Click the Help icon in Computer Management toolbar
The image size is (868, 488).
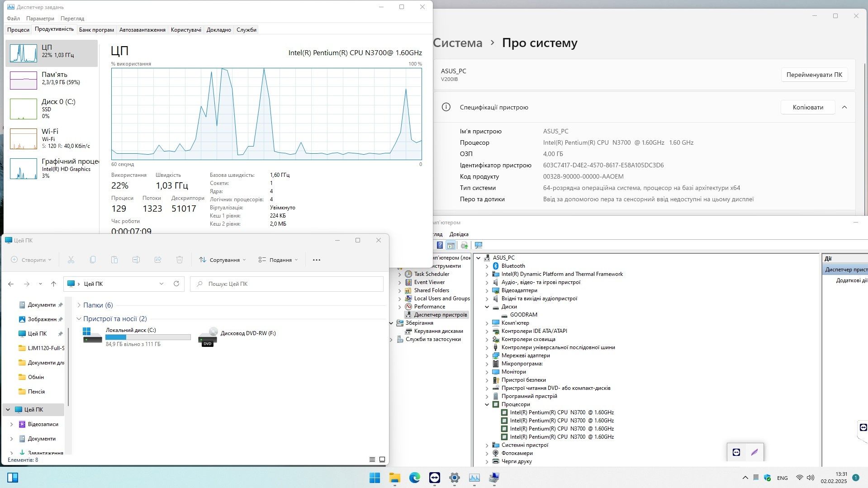point(440,245)
